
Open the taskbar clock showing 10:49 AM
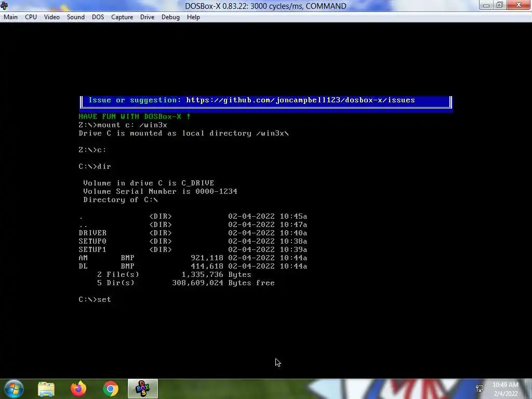click(x=506, y=389)
